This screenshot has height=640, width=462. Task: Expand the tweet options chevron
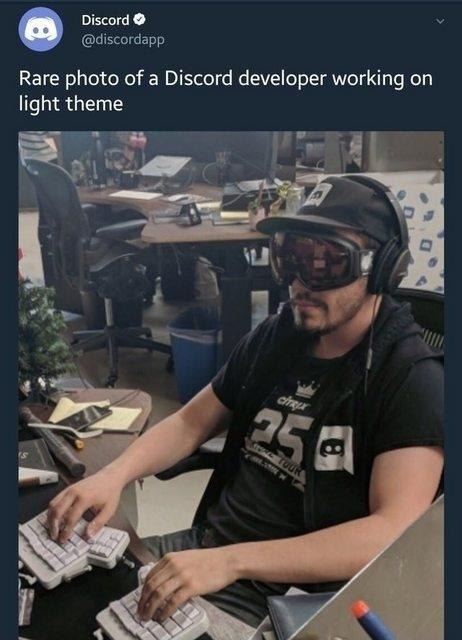tap(440, 21)
